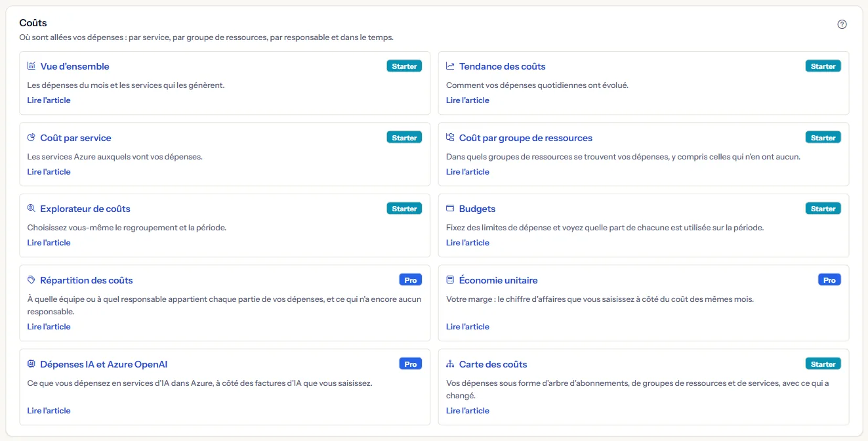Click the Starter badge on Budgets
The image size is (868, 441).
click(823, 209)
